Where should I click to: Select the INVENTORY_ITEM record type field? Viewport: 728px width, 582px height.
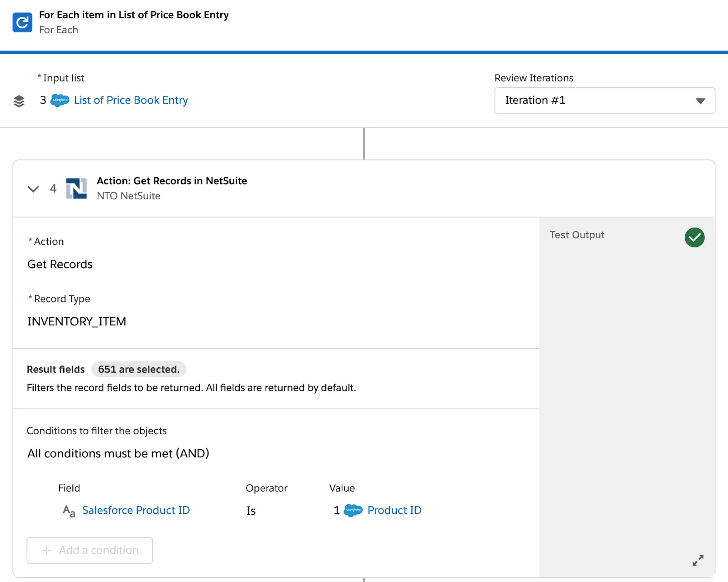point(76,321)
